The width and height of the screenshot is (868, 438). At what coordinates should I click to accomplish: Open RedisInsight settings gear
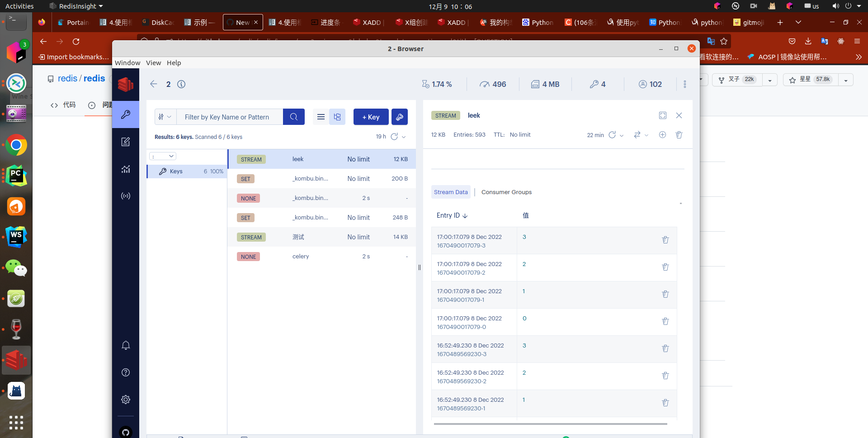tap(125, 400)
